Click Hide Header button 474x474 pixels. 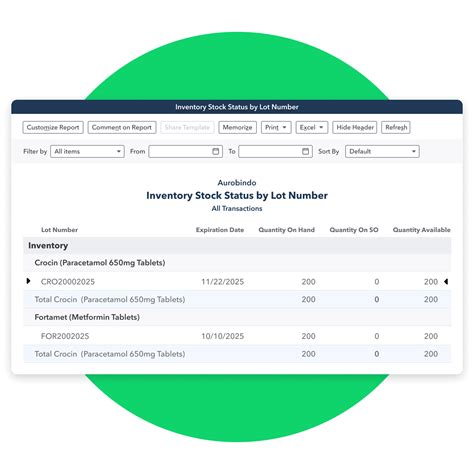pos(355,127)
